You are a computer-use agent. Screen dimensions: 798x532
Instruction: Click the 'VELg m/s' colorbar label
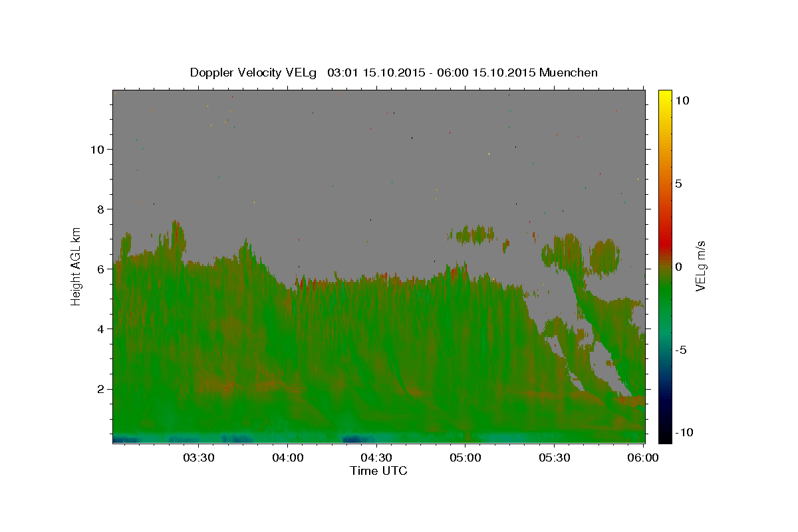tap(700, 266)
